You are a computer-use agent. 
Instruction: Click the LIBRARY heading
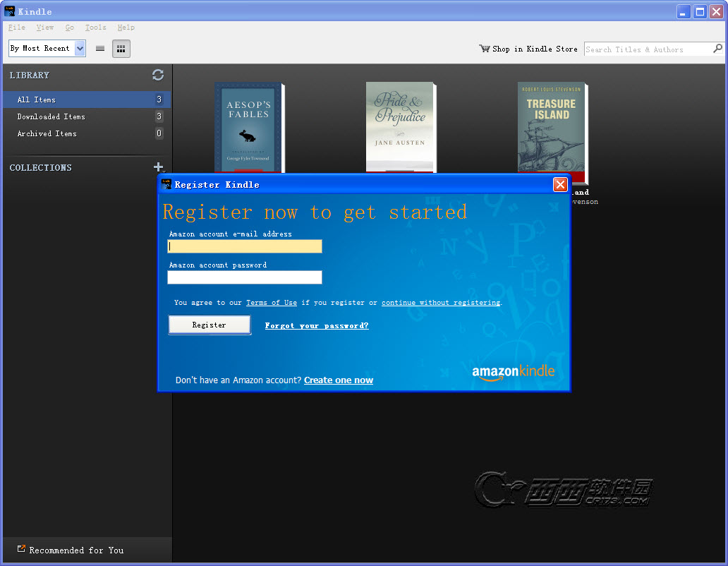point(29,76)
